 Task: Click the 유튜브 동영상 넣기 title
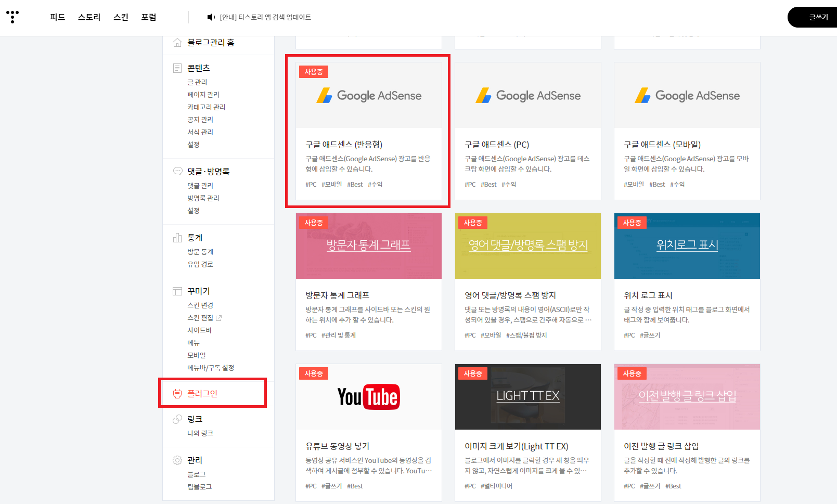(x=337, y=446)
